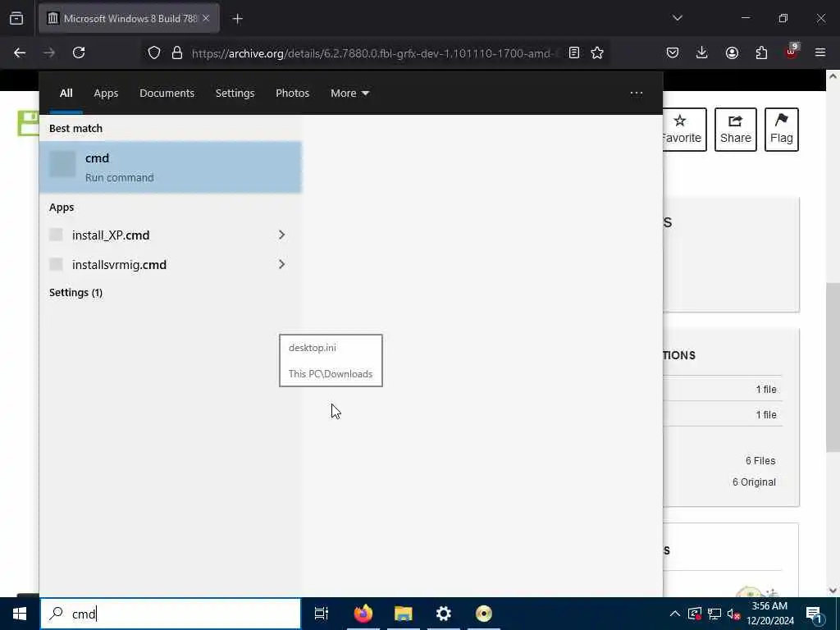Open File Explorer from the taskbar

404,614
